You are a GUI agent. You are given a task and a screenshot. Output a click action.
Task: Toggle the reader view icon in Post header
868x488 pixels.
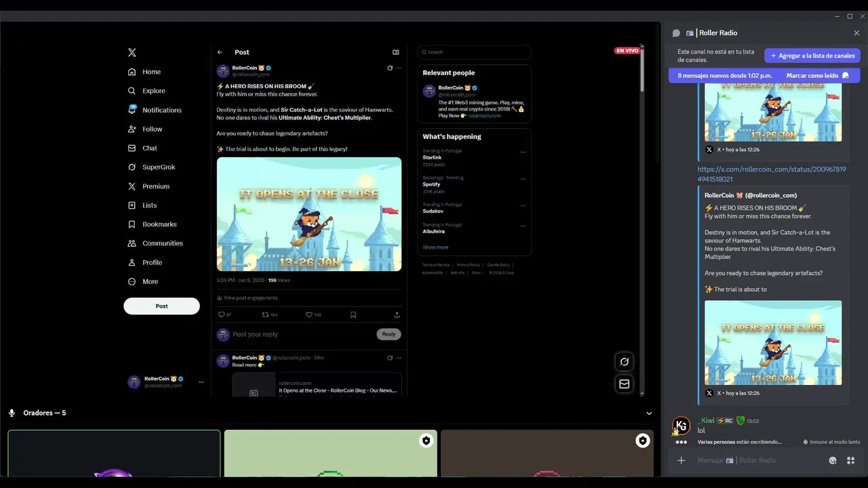coord(396,52)
